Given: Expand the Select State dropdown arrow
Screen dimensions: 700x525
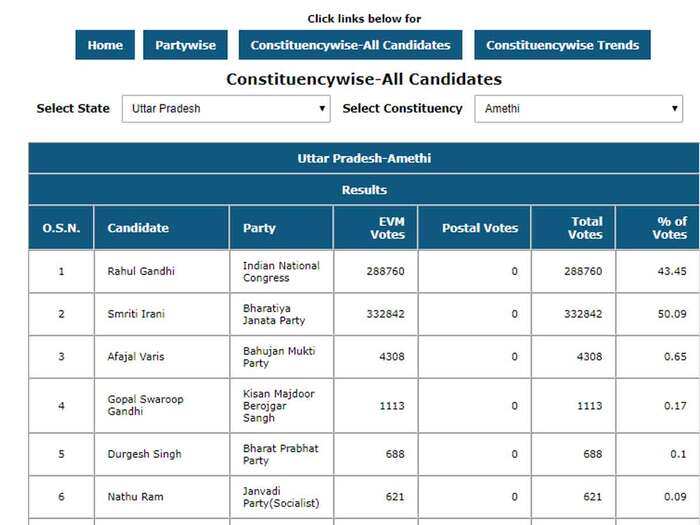Looking at the screenshot, I should (x=322, y=108).
